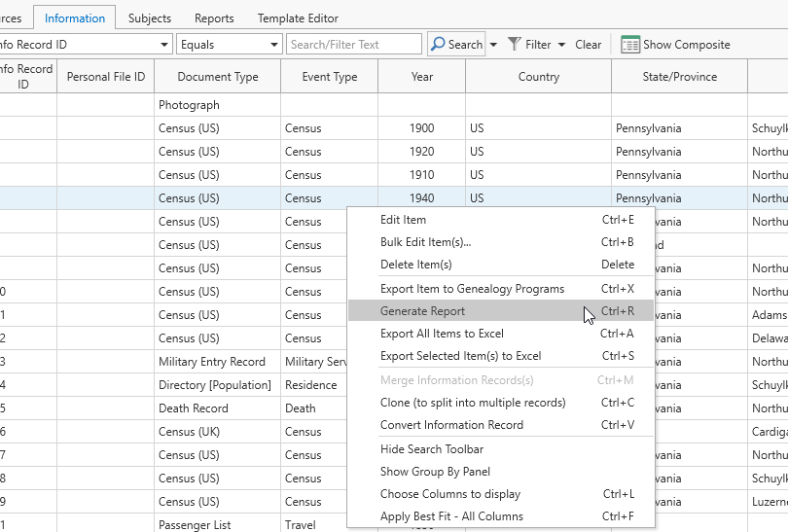Select Export All Items to Excel
The image size is (788, 532).
[442, 334]
